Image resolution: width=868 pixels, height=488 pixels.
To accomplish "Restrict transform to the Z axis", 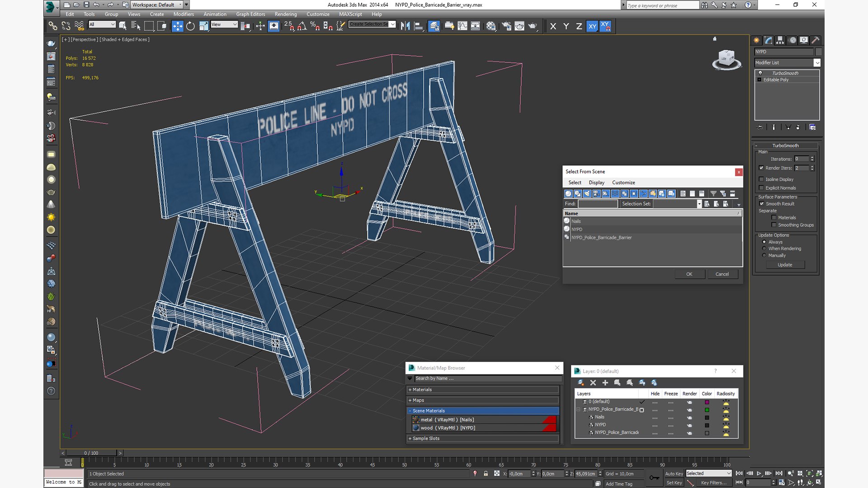I will coord(579,26).
